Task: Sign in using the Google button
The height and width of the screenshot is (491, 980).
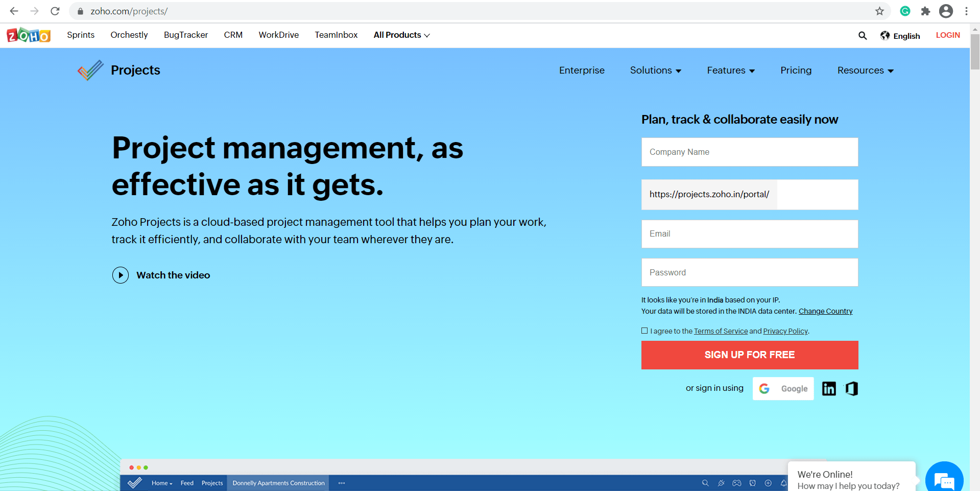Action: 783,388
